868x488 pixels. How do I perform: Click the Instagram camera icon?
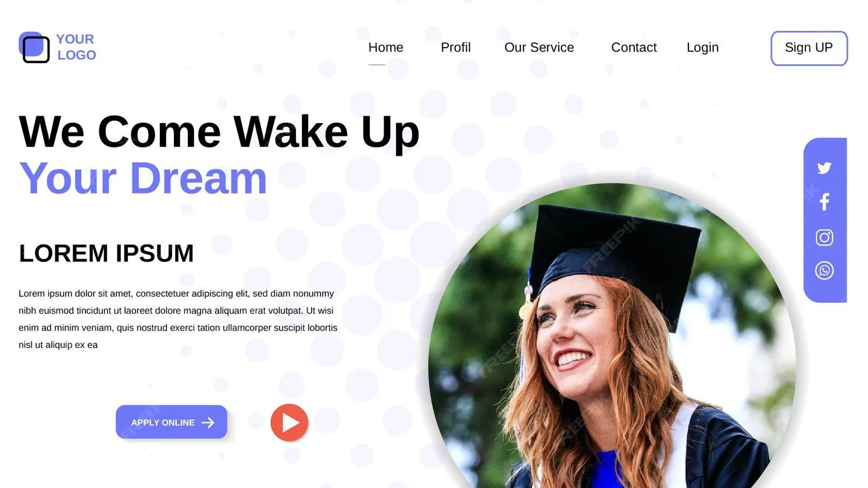[824, 237]
